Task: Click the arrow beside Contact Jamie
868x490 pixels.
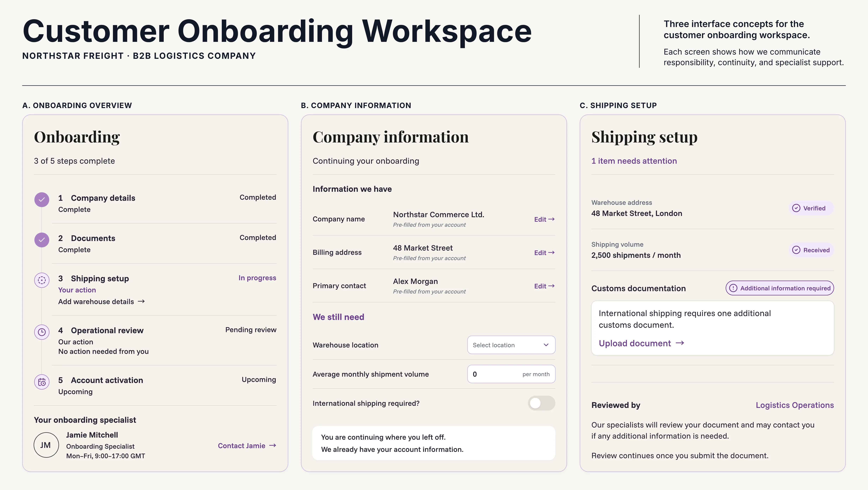Action: [x=273, y=446]
